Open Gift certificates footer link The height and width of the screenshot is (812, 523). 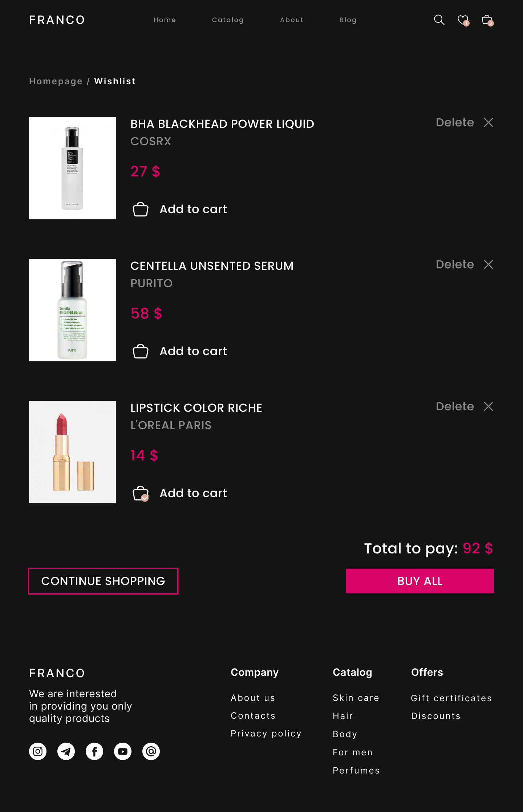click(451, 698)
